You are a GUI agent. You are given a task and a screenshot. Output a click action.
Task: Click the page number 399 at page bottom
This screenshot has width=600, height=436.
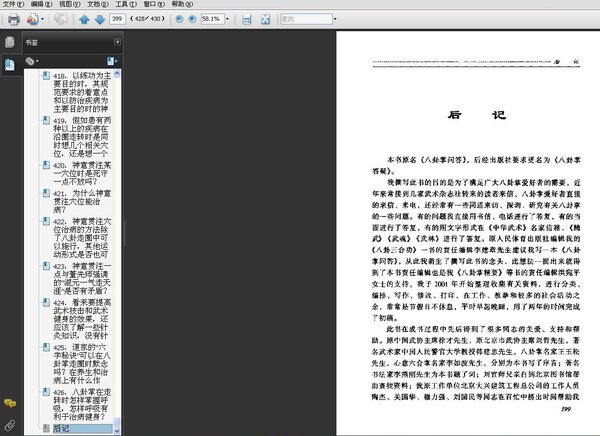click(566, 409)
